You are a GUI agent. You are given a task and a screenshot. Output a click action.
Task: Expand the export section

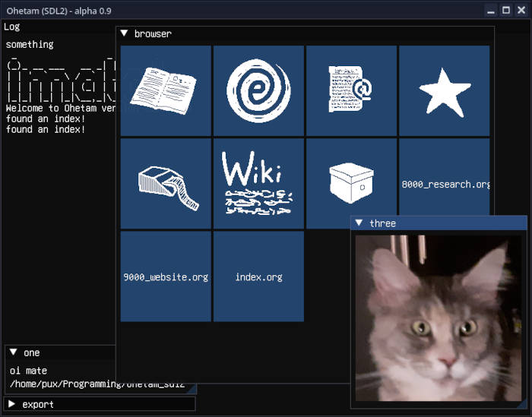pyautogui.click(x=12, y=404)
